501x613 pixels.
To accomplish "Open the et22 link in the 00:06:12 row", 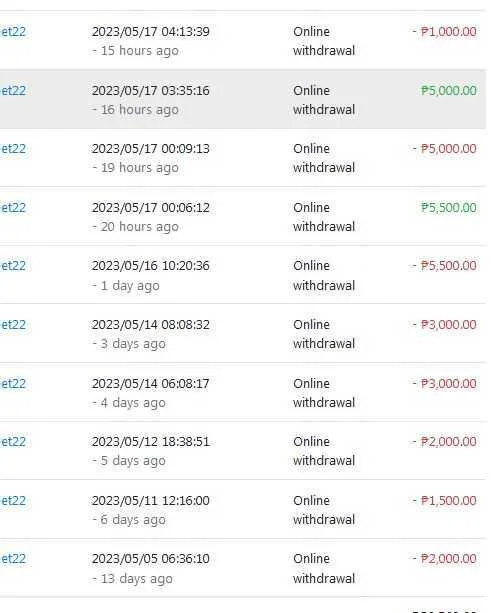I will tap(13, 208).
